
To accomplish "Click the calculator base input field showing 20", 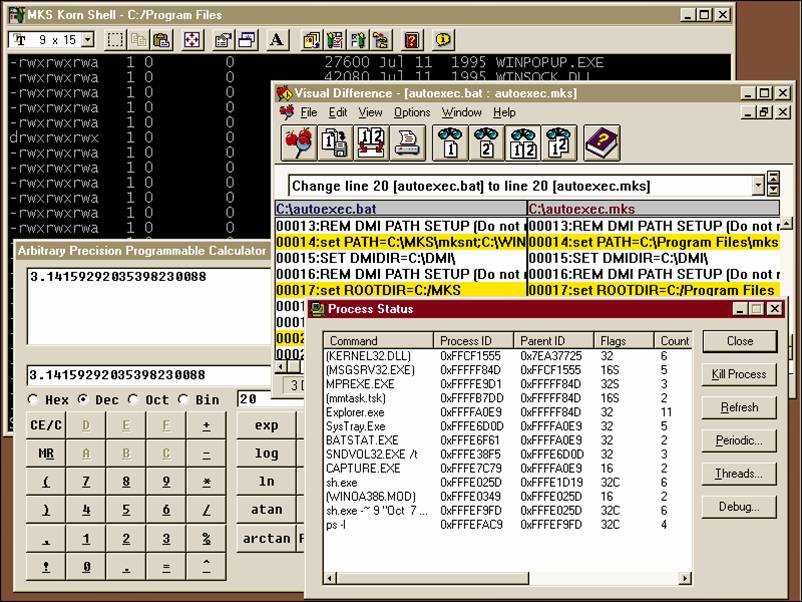I will click(x=270, y=399).
